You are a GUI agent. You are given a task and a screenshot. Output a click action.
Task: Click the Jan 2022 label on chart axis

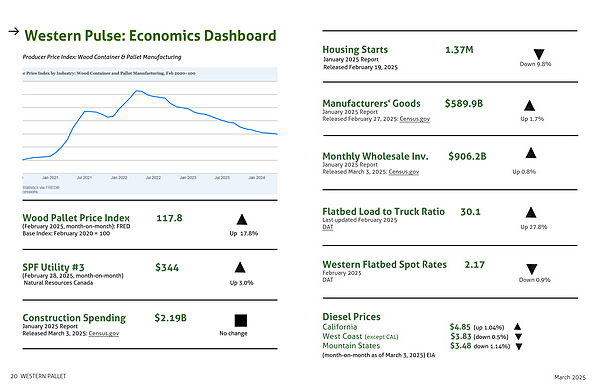point(119,178)
